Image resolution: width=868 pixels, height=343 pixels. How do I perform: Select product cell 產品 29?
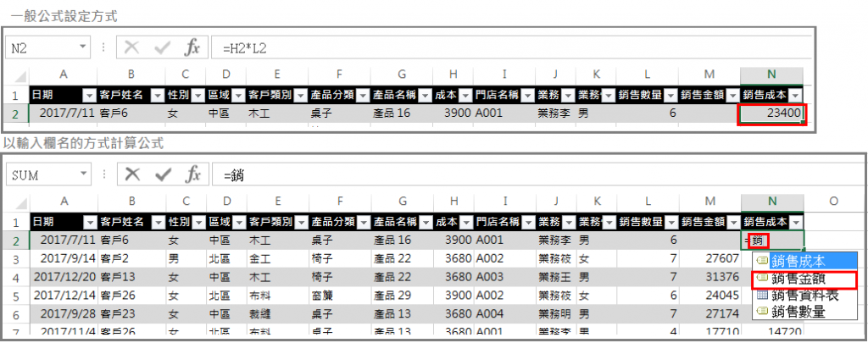401,296
